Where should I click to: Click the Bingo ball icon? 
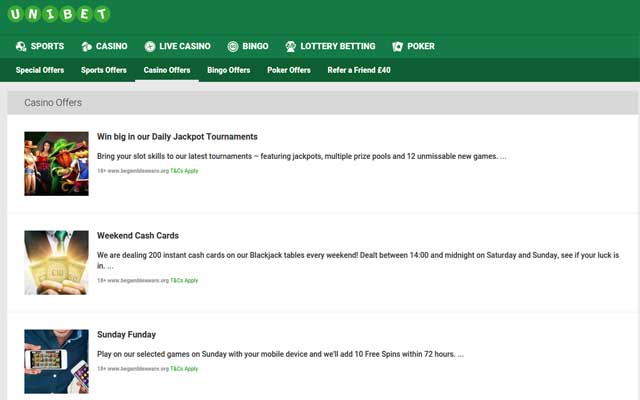point(233,47)
